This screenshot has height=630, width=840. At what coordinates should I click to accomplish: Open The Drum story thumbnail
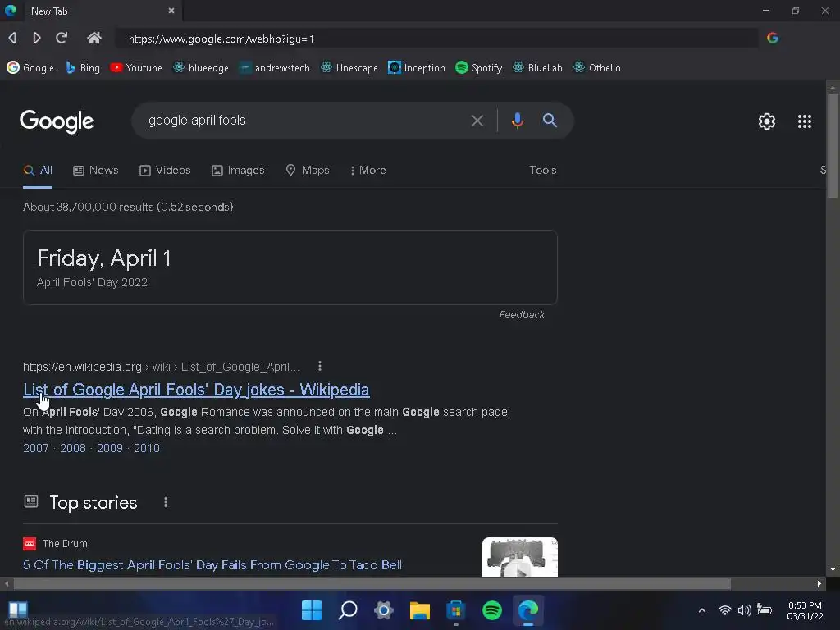519,557
